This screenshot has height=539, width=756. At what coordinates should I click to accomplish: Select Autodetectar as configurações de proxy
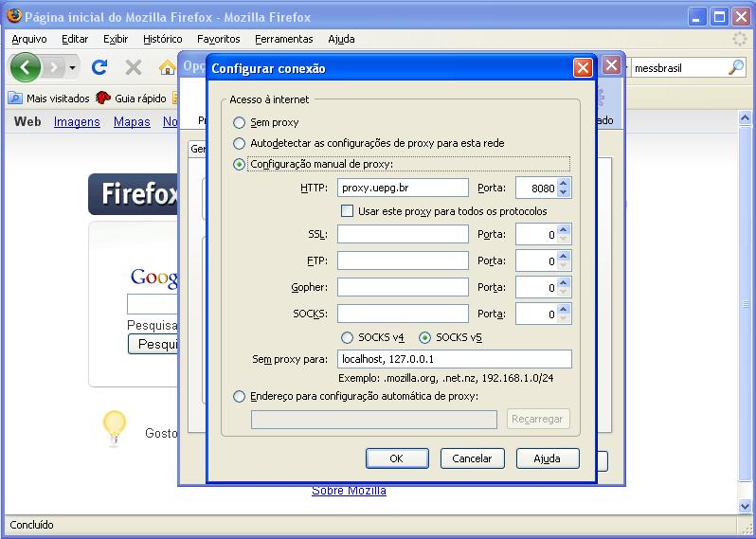239,143
